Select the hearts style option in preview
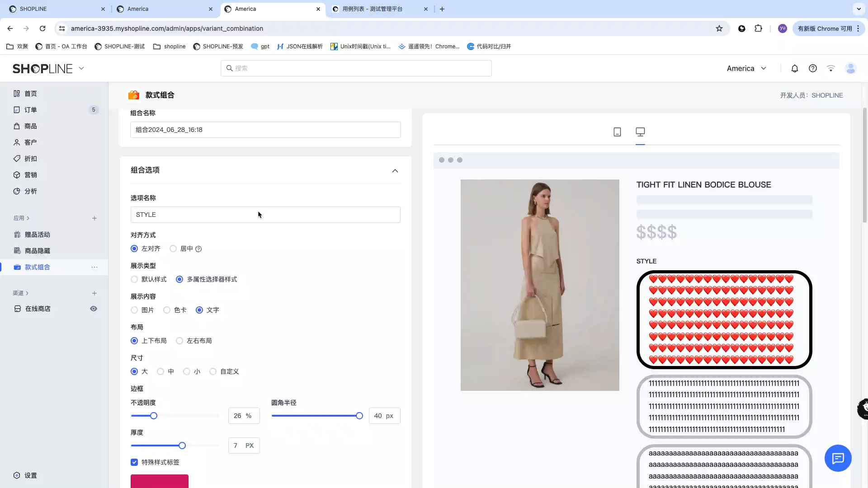Screen dimensions: 868x488 tap(724, 319)
